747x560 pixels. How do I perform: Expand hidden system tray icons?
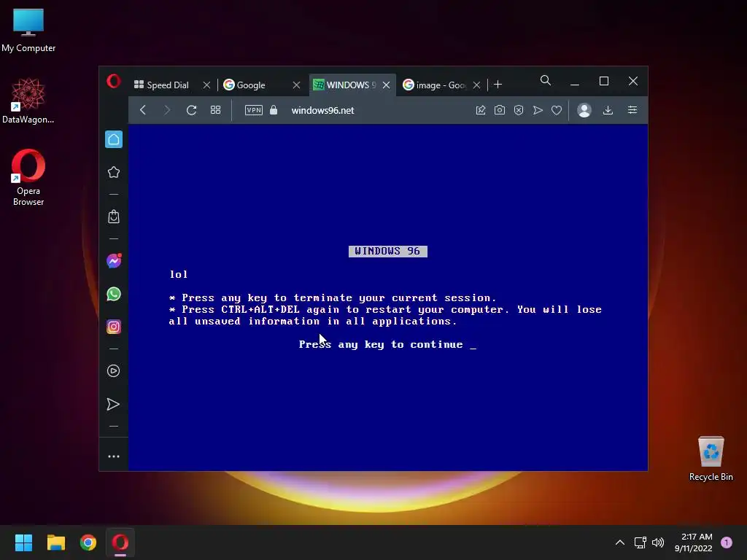pos(620,542)
